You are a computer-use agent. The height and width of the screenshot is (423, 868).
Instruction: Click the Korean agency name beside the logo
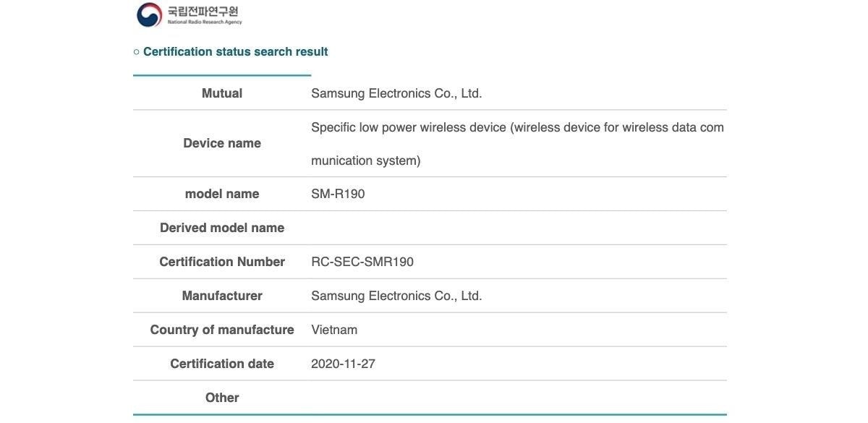(x=203, y=12)
